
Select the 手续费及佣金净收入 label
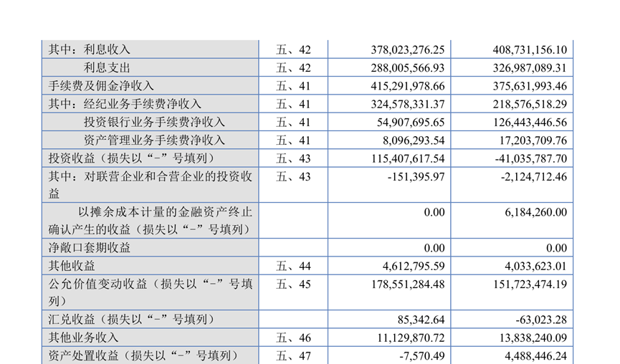pos(101,86)
